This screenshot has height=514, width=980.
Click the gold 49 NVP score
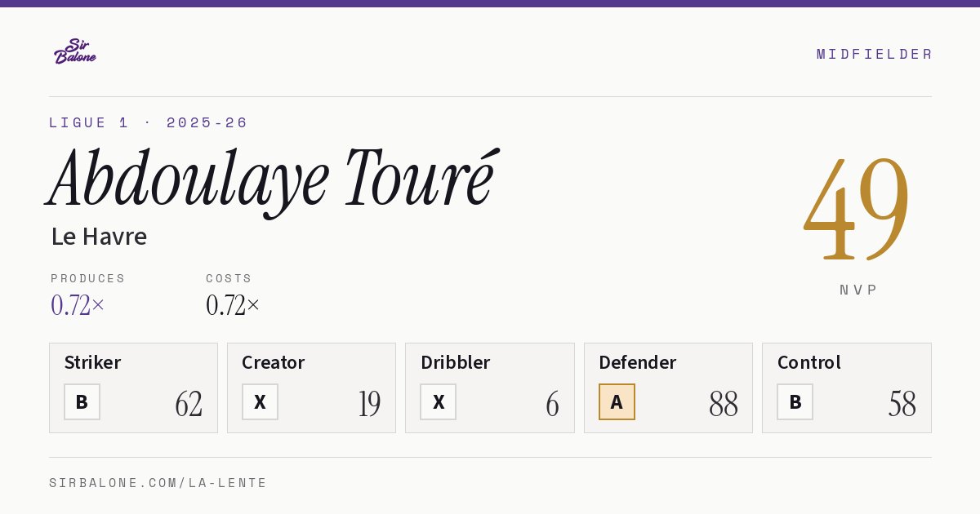857,210
